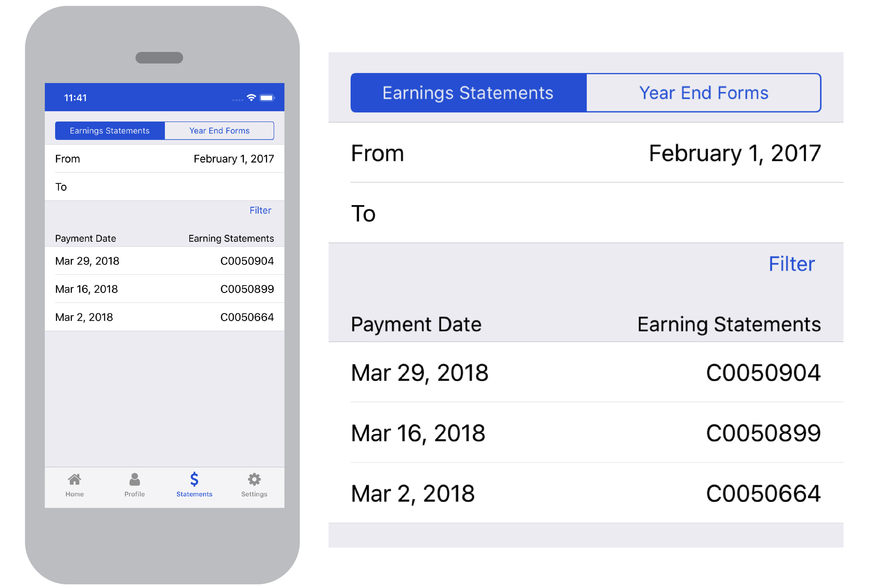Open Mar 16, 2018 statement on phone

(x=165, y=289)
